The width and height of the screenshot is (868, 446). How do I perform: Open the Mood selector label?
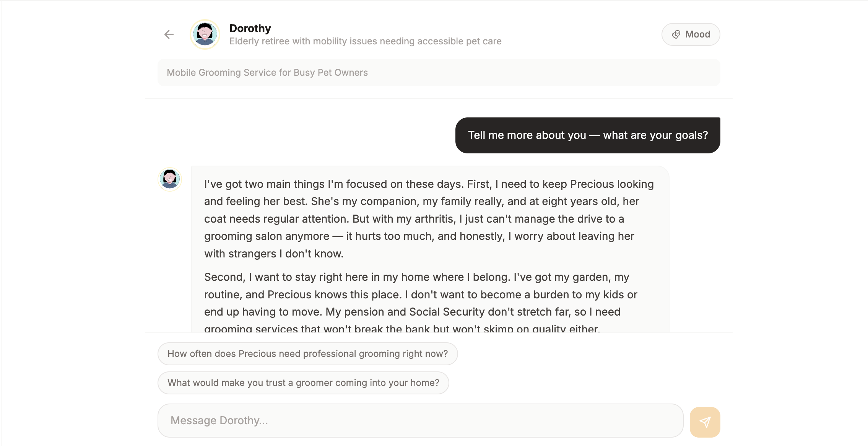697,34
